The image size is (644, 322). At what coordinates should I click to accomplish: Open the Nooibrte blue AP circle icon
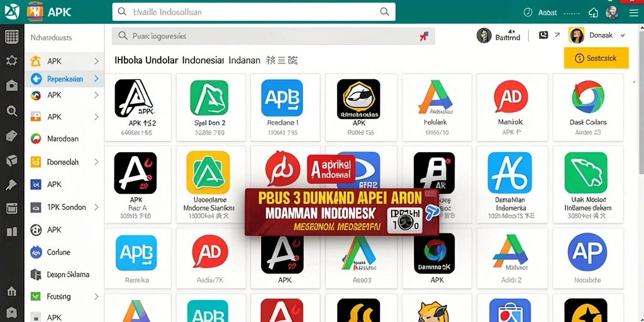click(x=588, y=252)
